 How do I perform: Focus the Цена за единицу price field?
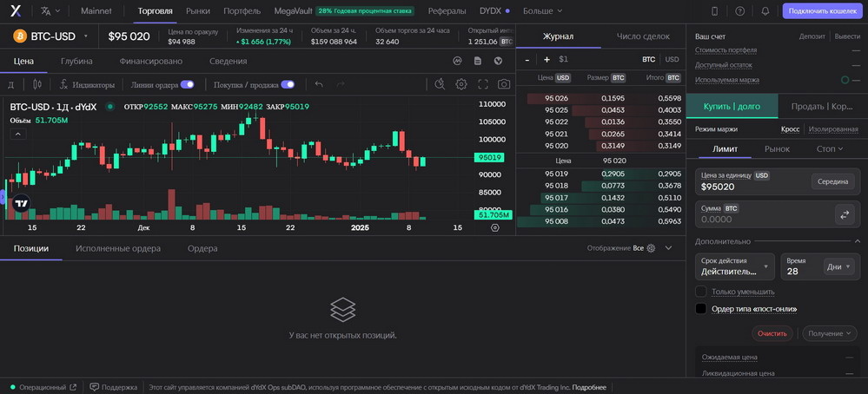click(x=778, y=181)
